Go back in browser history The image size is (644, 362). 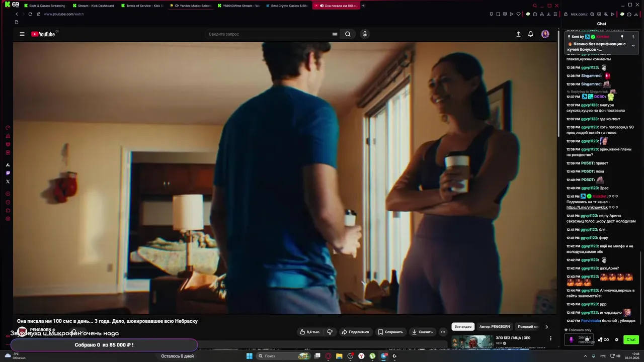point(17,14)
